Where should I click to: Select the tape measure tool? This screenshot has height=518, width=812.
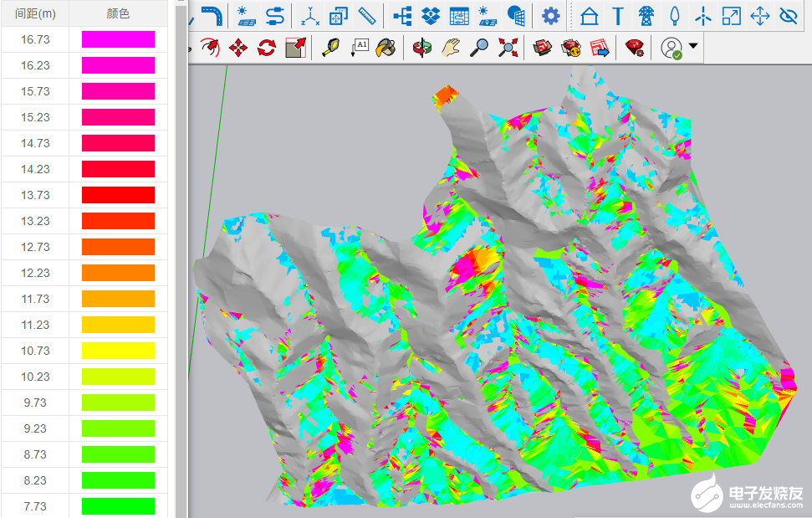click(331, 48)
